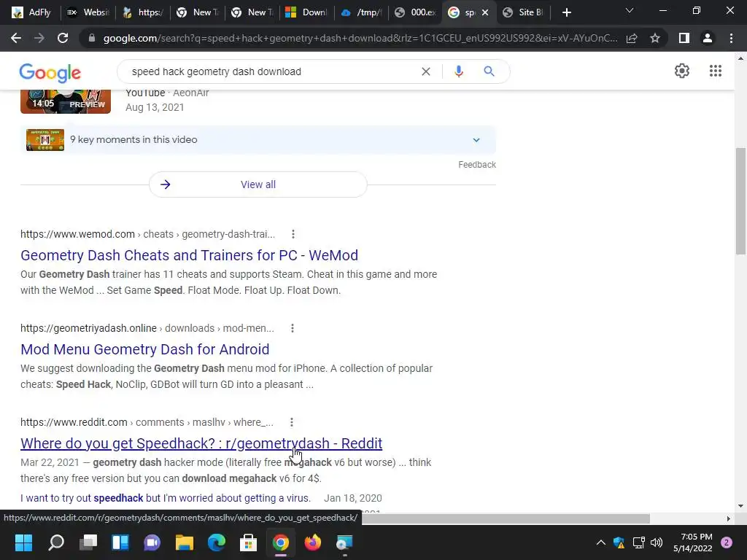This screenshot has width=747, height=560.
Task: Open 'I want to try out speedhack' sublink
Action: (x=166, y=498)
